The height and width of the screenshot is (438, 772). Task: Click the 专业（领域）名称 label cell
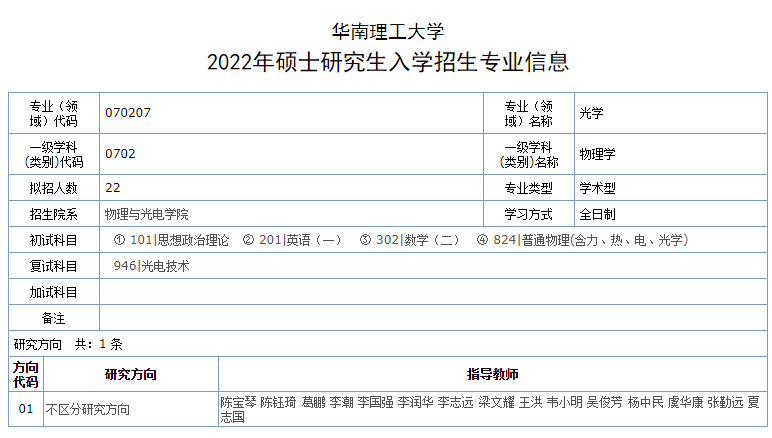(529, 113)
